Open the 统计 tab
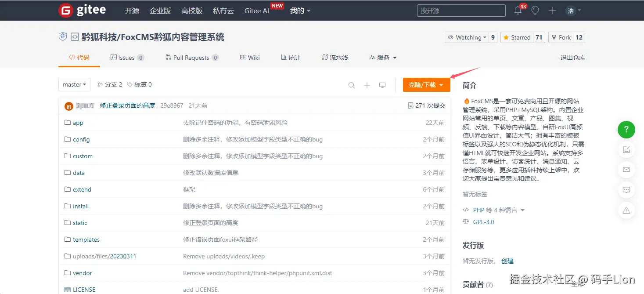644x294 pixels. point(291,58)
